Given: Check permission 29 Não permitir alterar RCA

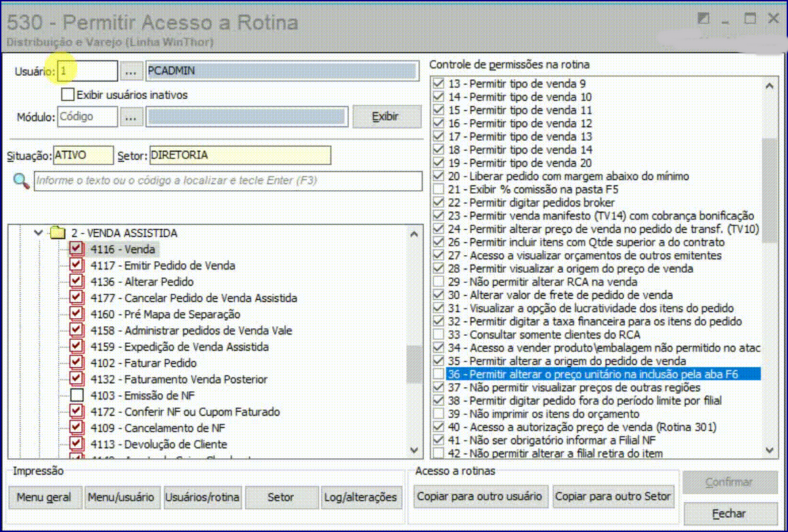Looking at the screenshot, I should tap(439, 282).
